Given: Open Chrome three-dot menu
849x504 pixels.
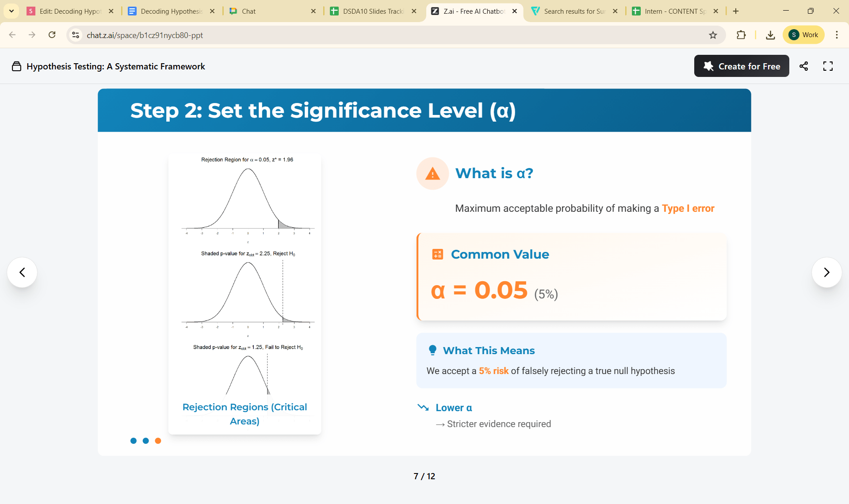Looking at the screenshot, I should pyautogui.click(x=837, y=35).
